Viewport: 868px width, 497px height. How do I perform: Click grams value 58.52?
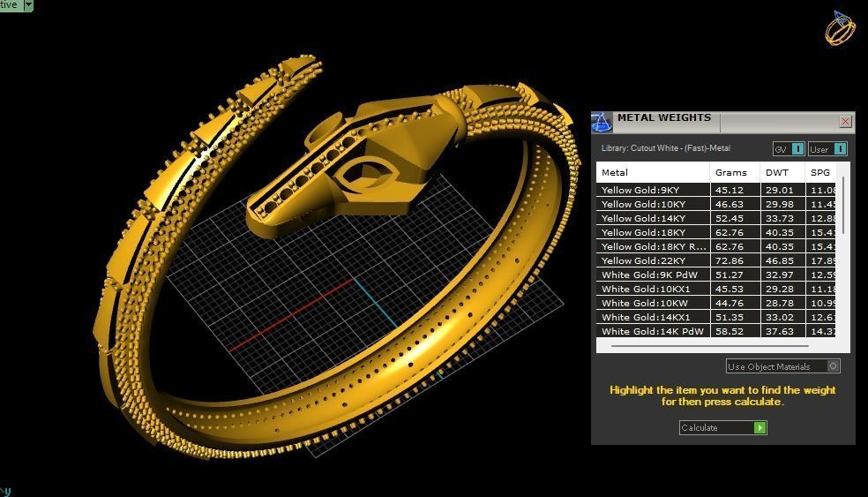click(x=729, y=331)
